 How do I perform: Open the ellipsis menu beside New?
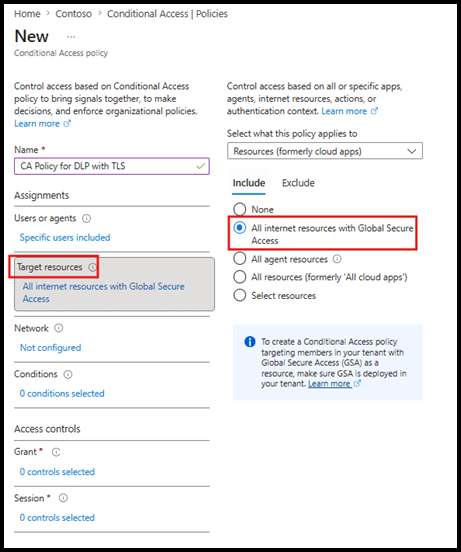click(71, 37)
